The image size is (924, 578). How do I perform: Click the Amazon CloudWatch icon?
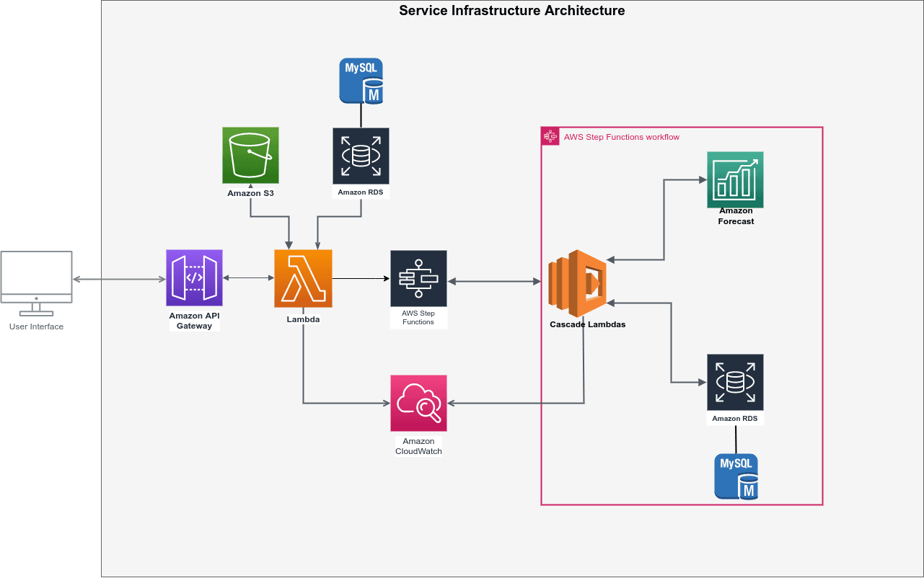click(x=418, y=403)
